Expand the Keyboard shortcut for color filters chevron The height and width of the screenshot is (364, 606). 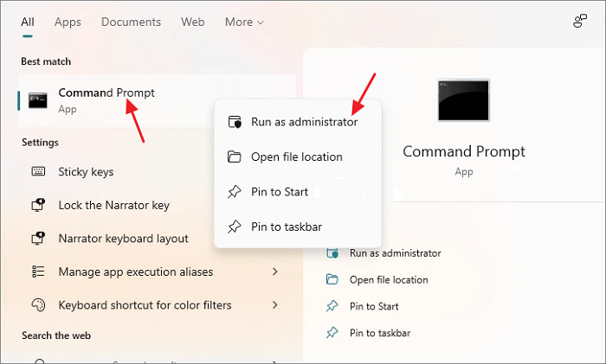coord(275,305)
